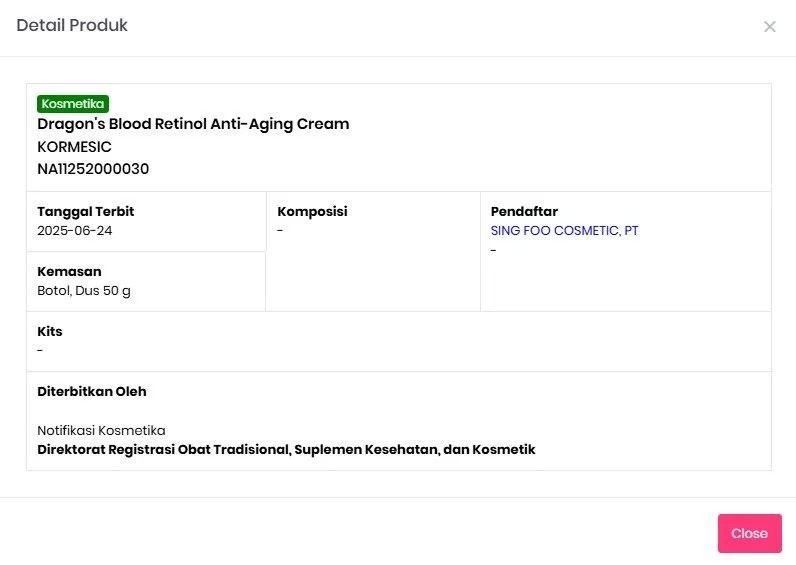
Task: Click registration number NA11252000030
Action: click(x=93, y=169)
